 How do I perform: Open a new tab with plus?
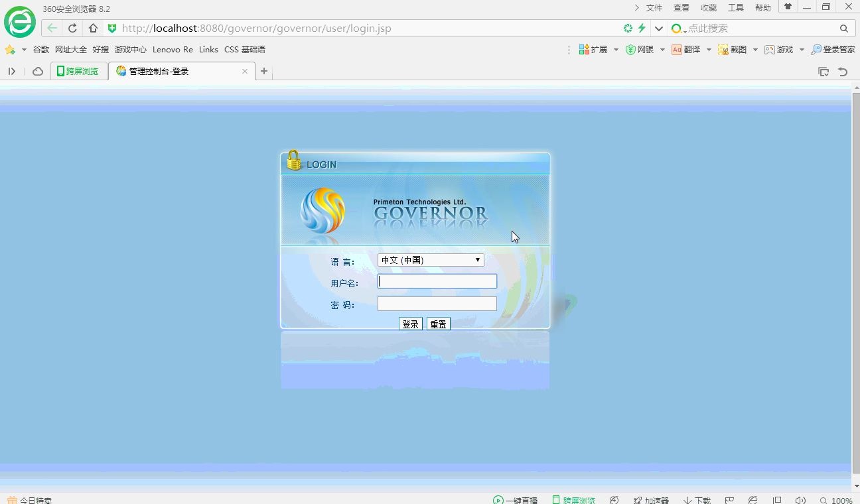pyautogui.click(x=264, y=72)
